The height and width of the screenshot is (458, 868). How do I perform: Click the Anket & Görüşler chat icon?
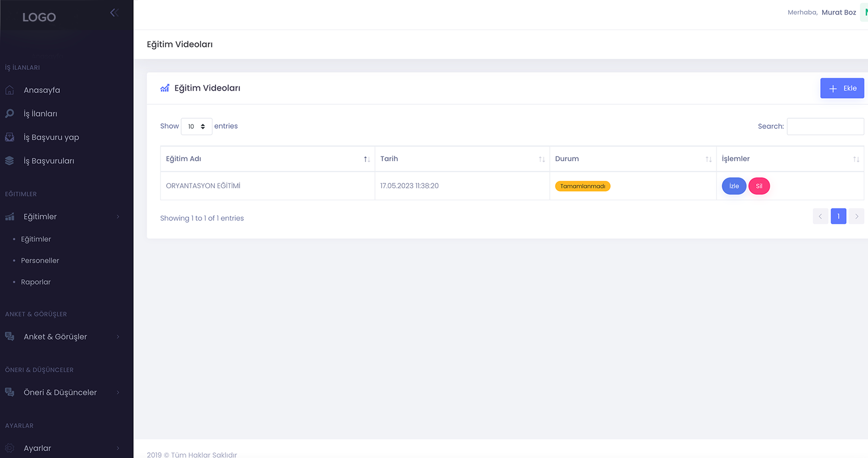[x=9, y=337]
